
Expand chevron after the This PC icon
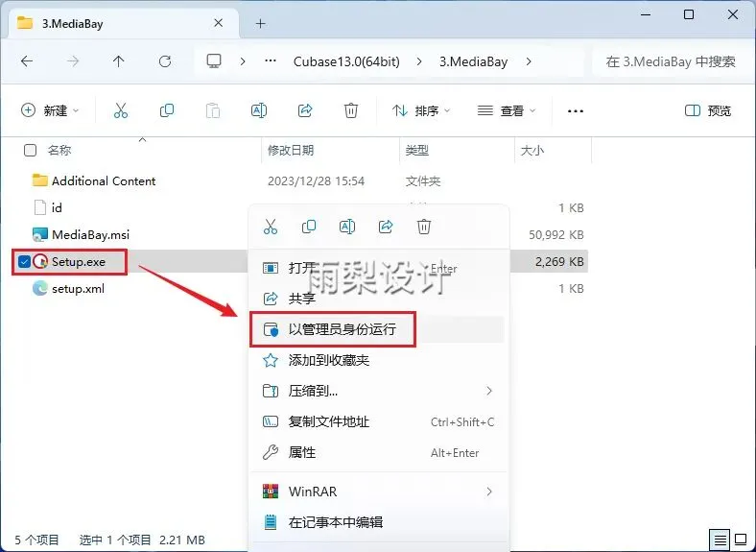(x=243, y=61)
